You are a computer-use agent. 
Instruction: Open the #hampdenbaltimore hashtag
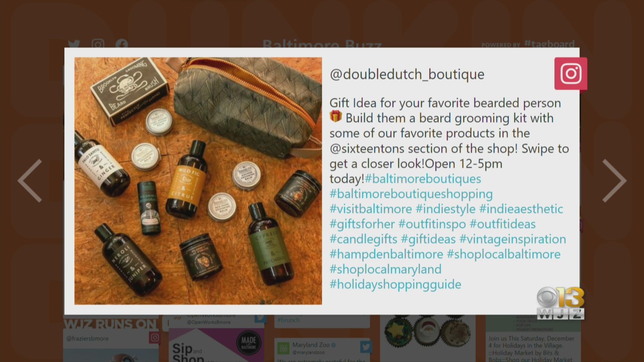point(386,254)
